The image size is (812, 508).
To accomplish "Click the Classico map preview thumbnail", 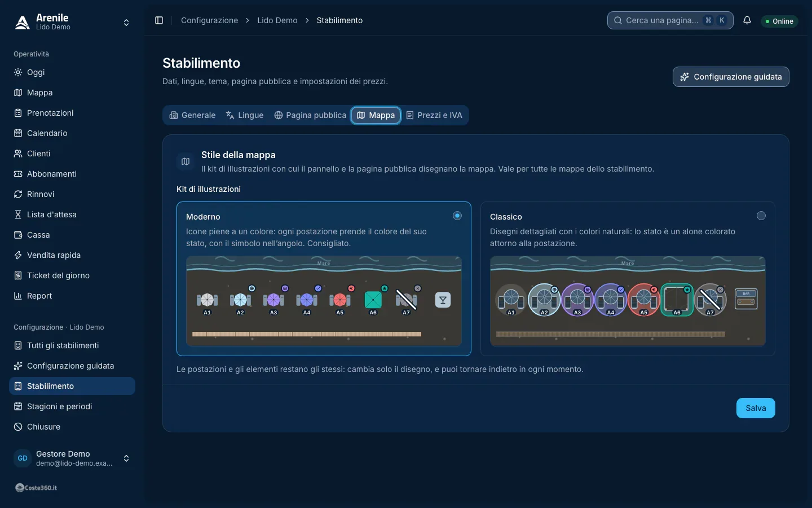I will [628, 301].
